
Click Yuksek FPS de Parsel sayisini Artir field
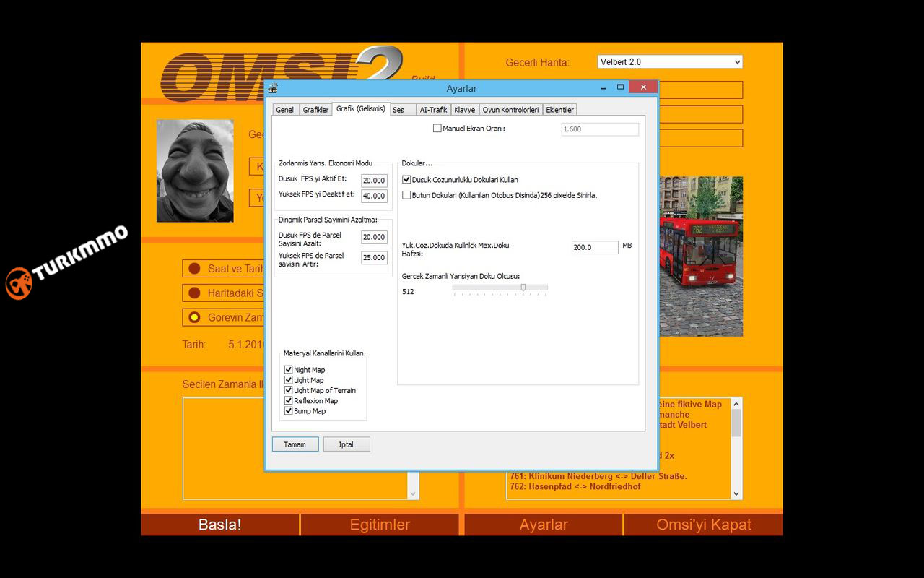pyautogui.click(x=374, y=257)
